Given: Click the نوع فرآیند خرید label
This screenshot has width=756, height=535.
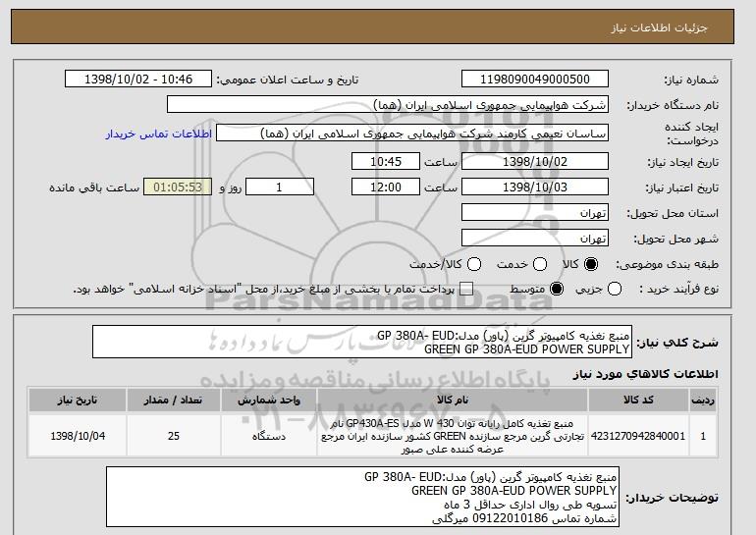Looking at the screenshot, I should 678,290.
